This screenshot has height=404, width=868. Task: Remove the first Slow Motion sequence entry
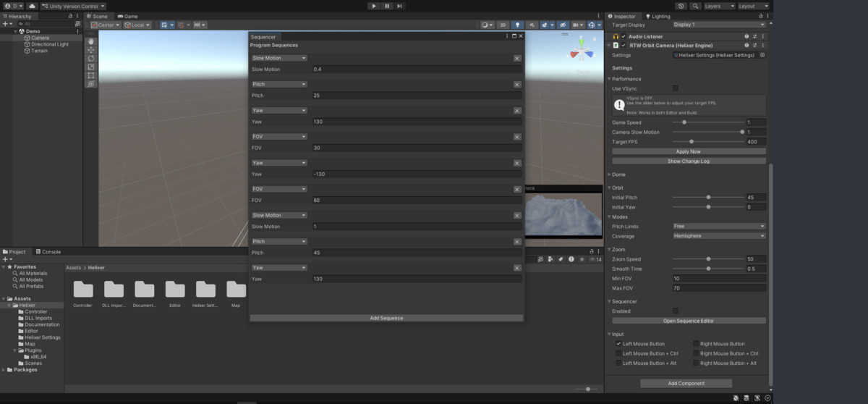pyautogui.click(x=517, y=58)
